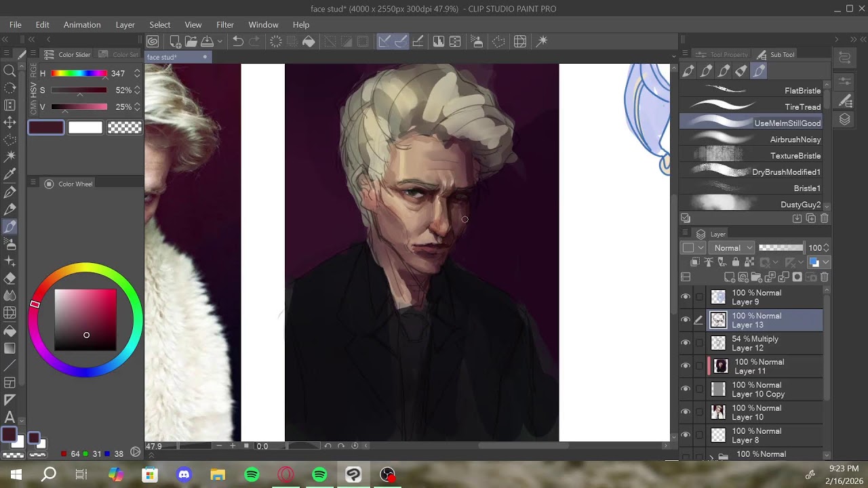Adjust layer opacity 100 stepper
Image resolution: width=868 pixels, height=488 pixels.
coord(826,248)
